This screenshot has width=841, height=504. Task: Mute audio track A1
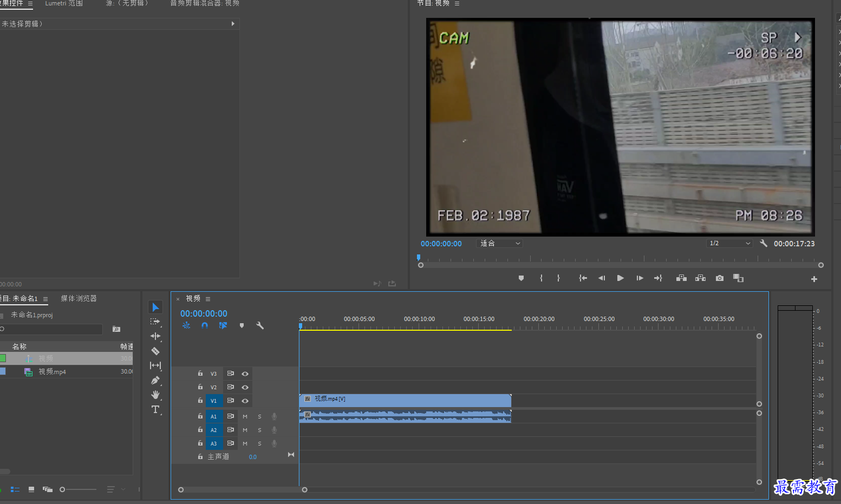(x=245, y=416)
